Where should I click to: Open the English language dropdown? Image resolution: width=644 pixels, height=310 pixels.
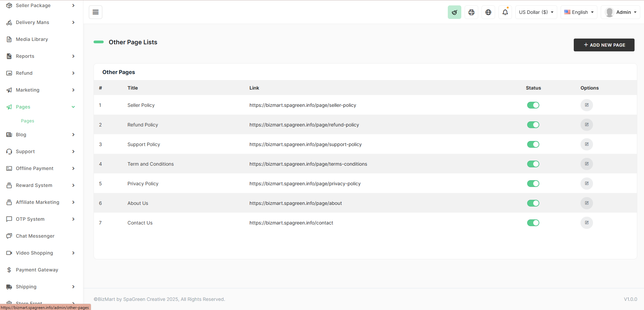click(579, 12)
